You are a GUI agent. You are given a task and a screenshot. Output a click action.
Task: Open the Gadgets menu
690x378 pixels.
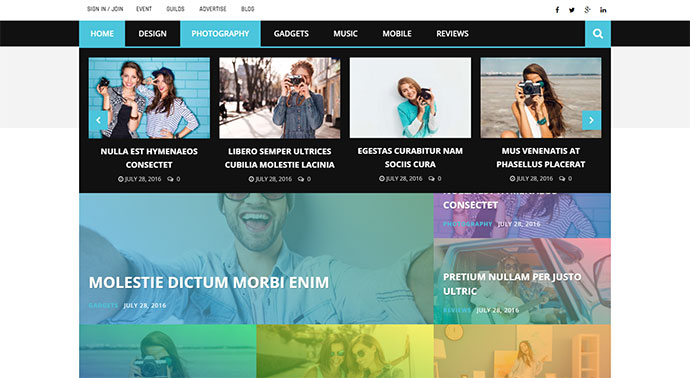[x=291, y=33]
